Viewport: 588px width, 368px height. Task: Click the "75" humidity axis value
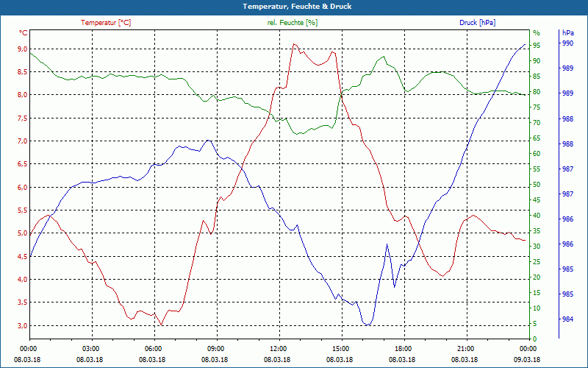pos(537,107)
